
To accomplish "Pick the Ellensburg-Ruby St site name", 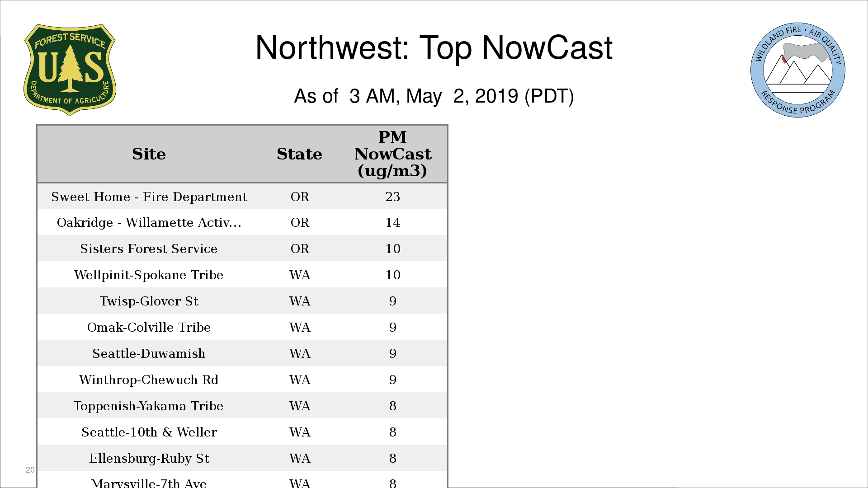I will [x=149, y=458].
